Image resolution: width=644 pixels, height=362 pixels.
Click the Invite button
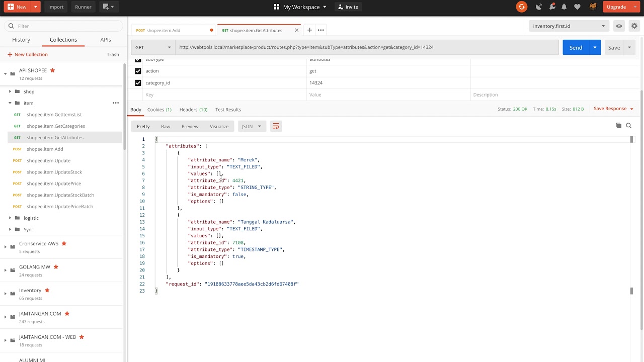[x=348, y=7]
